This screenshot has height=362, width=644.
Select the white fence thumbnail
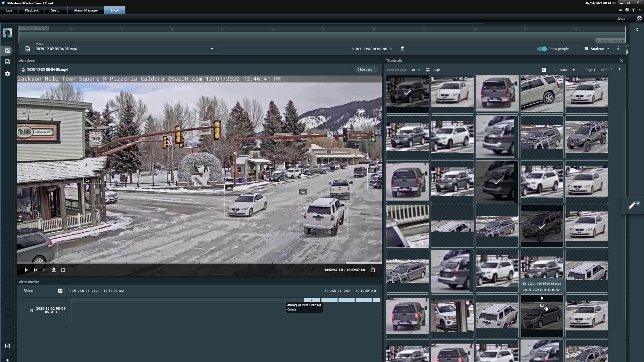[408, 227]
